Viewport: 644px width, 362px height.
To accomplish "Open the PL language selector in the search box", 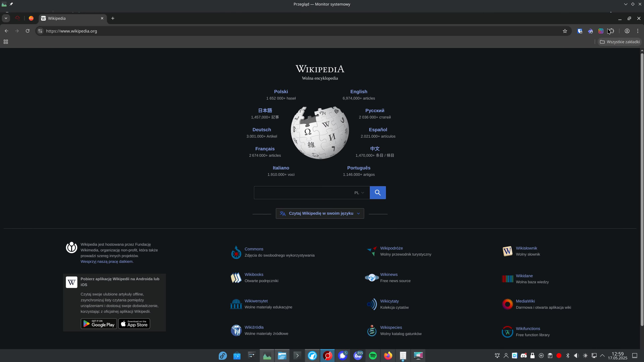I will (359, 193).
